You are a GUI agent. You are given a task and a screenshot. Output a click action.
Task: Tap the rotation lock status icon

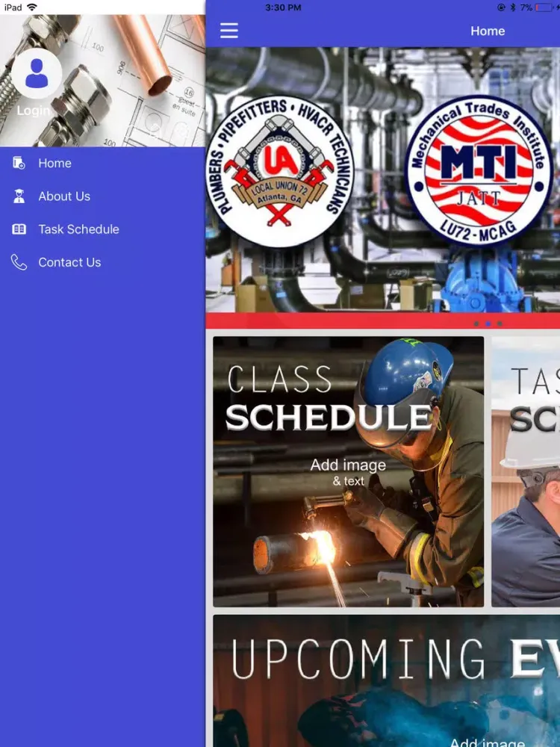tap(502, 7)
